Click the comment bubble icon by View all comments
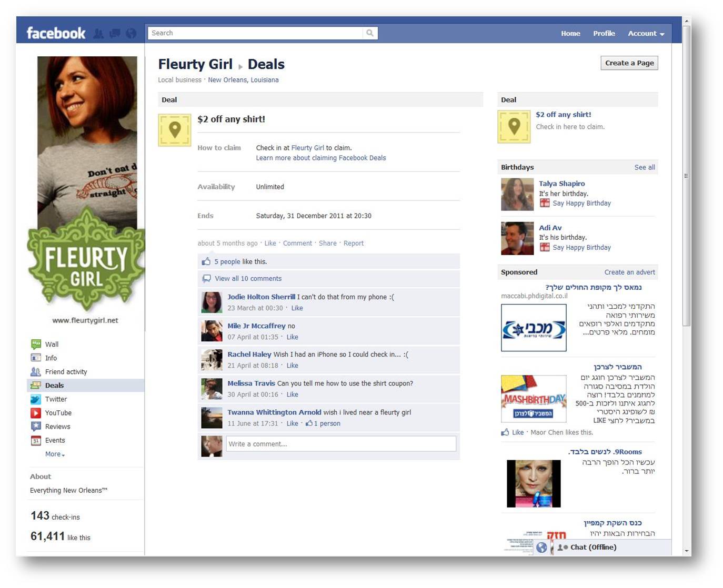Image resolution: width=723 pixels, height=588 pixels. coord(207,279)
